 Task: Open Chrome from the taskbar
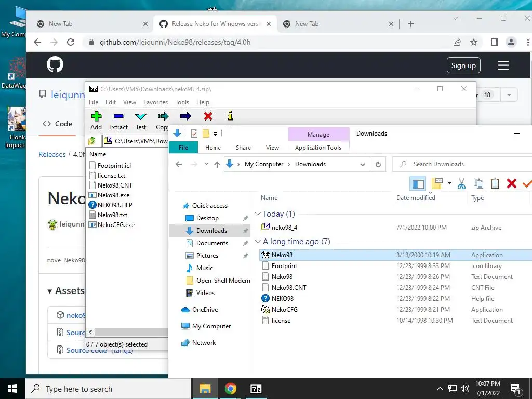(230, 389)
